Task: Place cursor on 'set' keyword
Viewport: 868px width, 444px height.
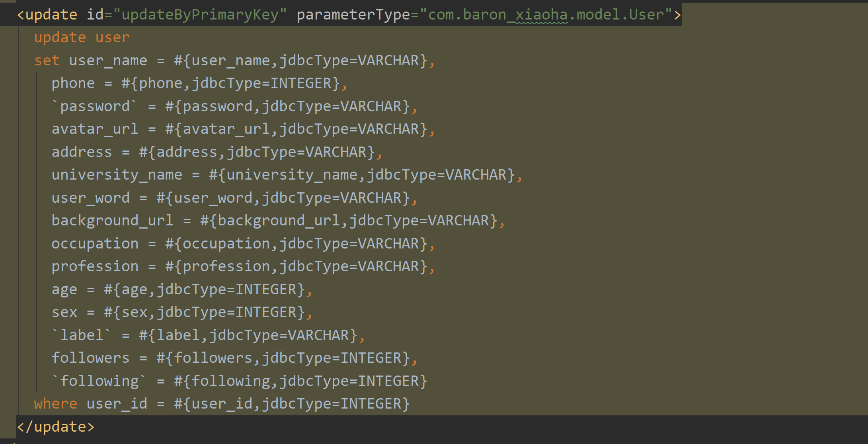Action: (x=47, y=61)
